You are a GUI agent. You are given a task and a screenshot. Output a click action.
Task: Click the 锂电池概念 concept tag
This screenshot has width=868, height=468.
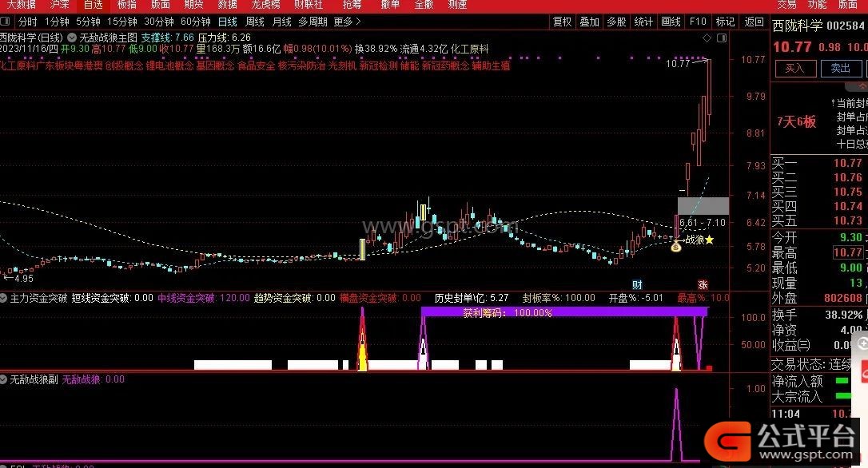[170, 65]
